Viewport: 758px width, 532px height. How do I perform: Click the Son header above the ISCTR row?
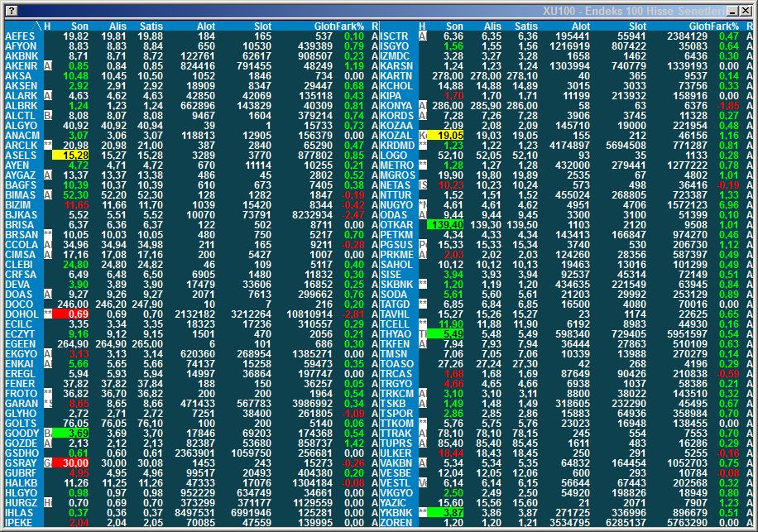[454, 26]
